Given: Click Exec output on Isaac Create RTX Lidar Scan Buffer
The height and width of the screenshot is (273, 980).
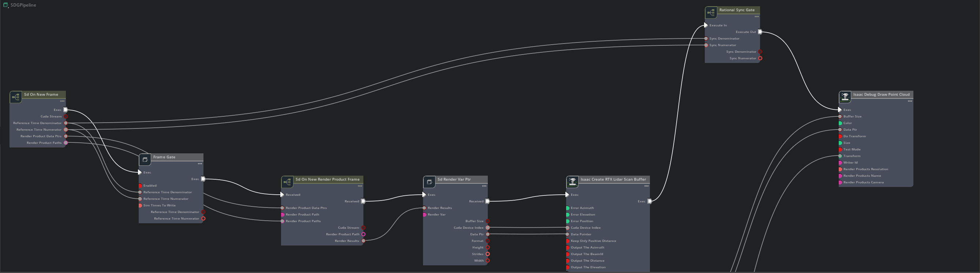Looking at the screenshot, I should coord(650,202).
